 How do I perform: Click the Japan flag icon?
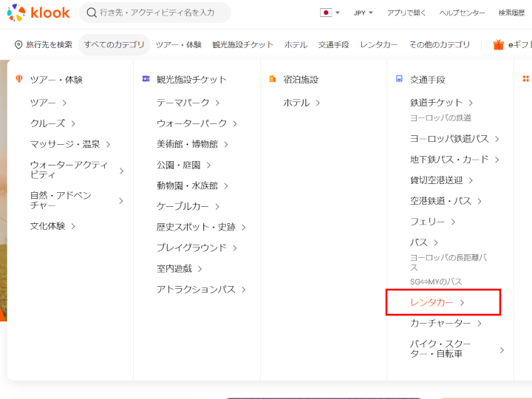point(325,13)
